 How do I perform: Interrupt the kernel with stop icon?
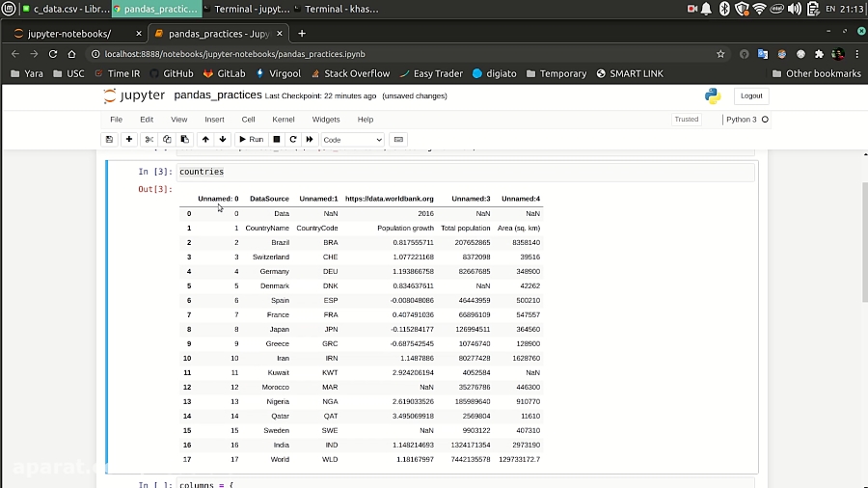point(277,140)
